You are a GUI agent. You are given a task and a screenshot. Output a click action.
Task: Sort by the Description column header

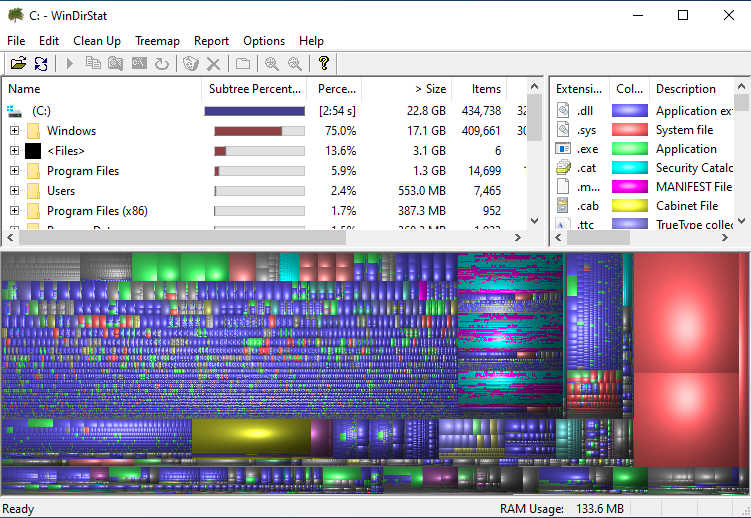click(x=692, y=89)
